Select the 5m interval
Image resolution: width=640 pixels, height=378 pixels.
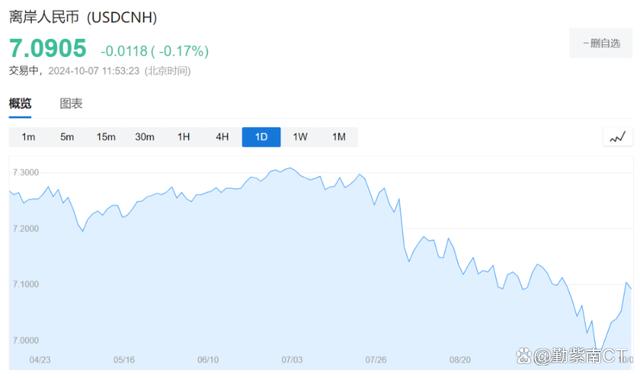point(67,137)
